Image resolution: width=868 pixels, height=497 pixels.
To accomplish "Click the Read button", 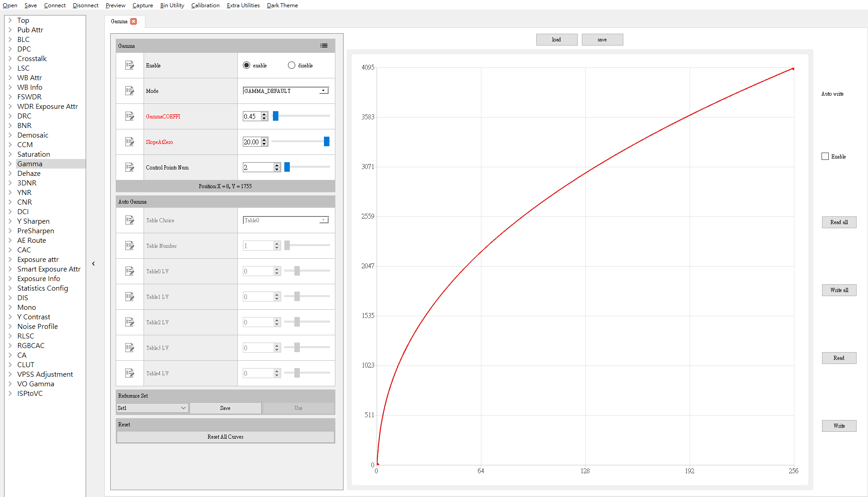I will [839, 358].
